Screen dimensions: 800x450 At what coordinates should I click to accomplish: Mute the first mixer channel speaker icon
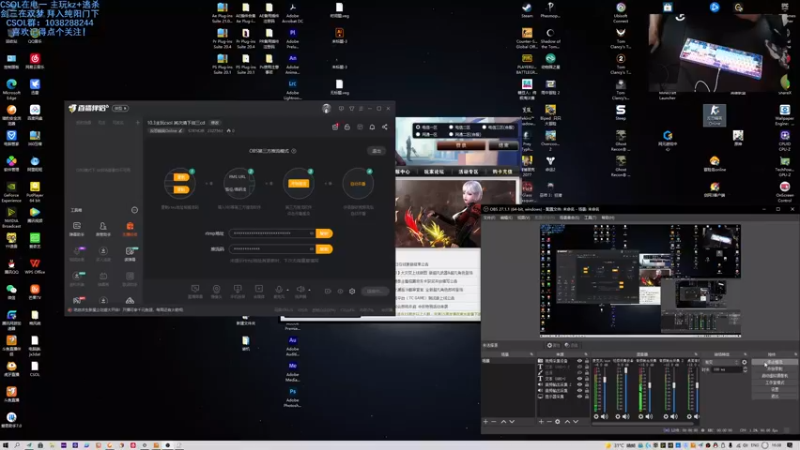pyautogui.click(x=605, y=416)
